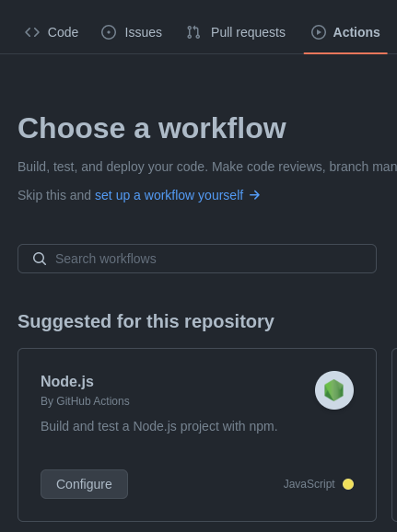Click the Suggested for this repository heading

click(x=146, y=321)
